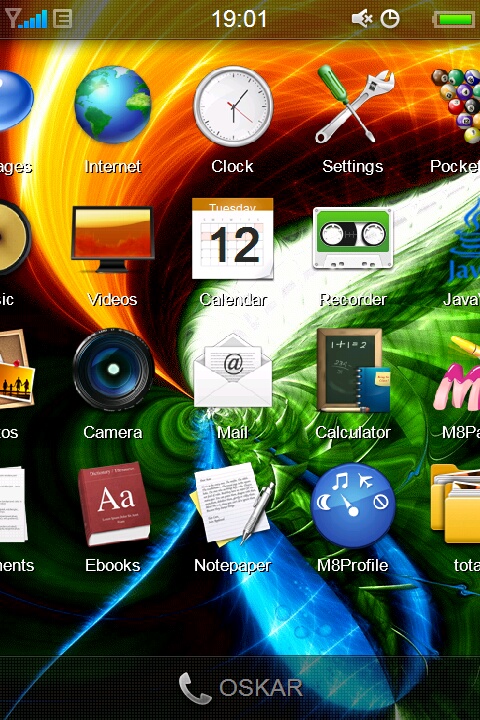
Task: Open the Music disc app icon
Action: coord(15,237)
